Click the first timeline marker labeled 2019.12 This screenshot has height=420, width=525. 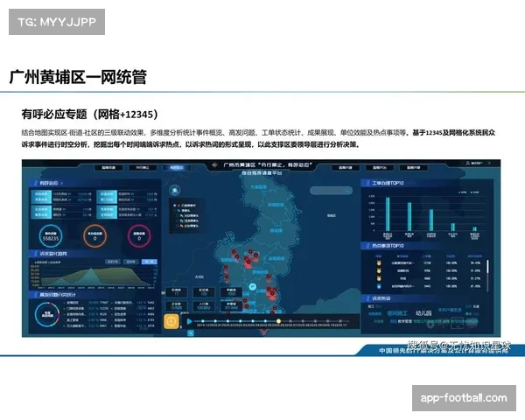[x=203, y=321]
